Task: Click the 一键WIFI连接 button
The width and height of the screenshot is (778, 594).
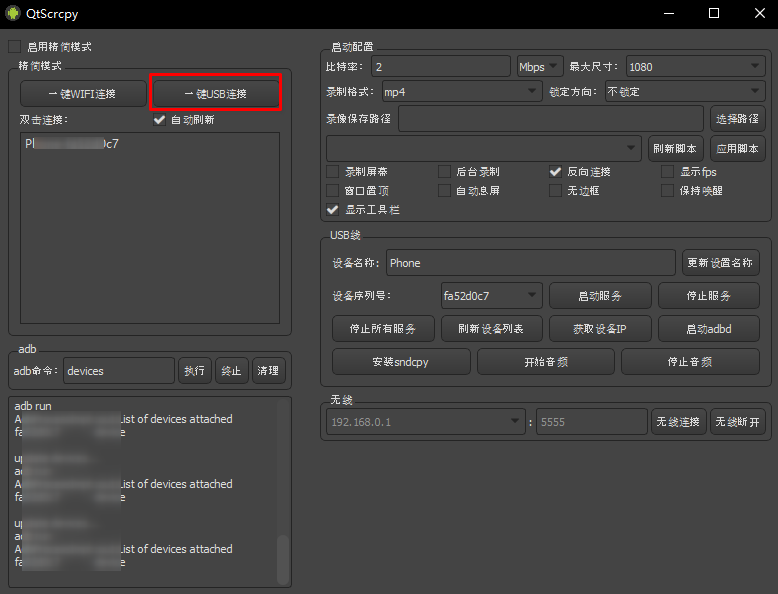Action: click(x=83, y=94)
